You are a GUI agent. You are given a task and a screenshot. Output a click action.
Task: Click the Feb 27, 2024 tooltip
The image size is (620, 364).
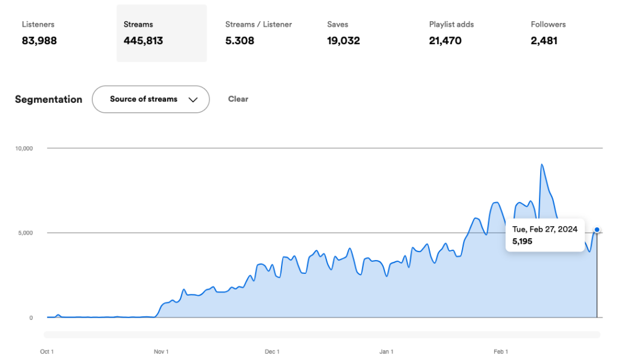pyautogui.click(x=545, y=235)
